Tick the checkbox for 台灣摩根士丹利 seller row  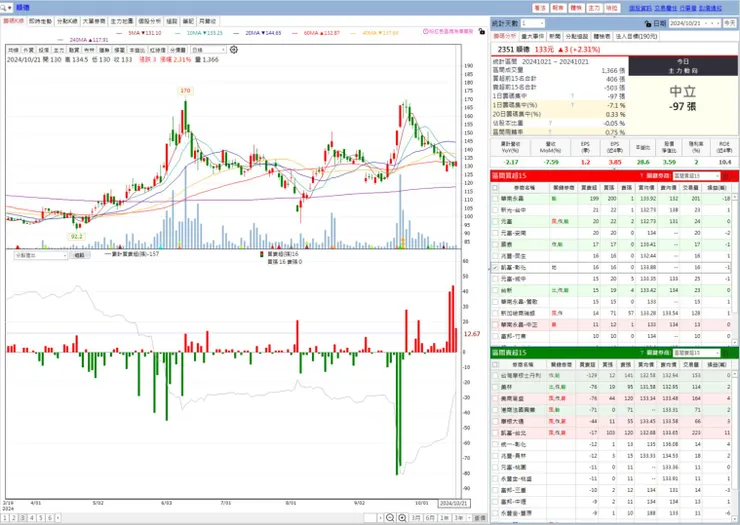[x=495, y=375]
